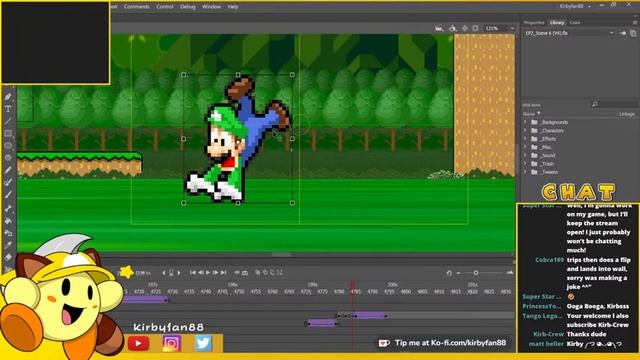Select the Bone tool
This screenshot has width=640, height=360.
(x=8, y=209)
